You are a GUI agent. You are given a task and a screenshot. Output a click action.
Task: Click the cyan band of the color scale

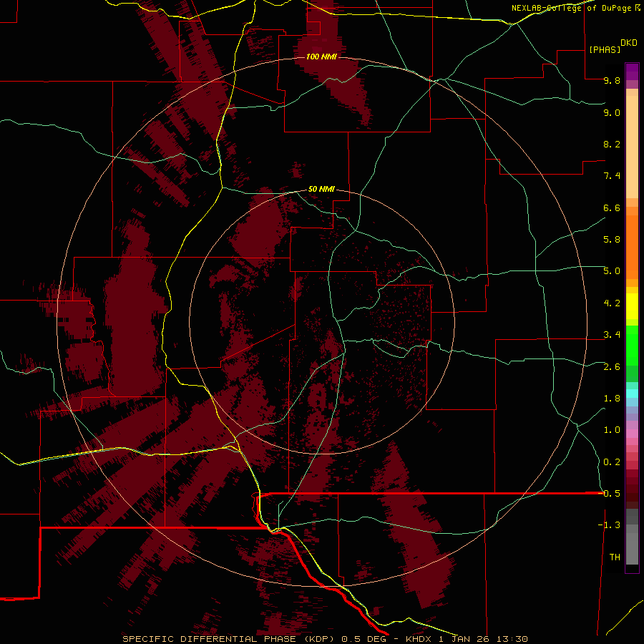632,394
